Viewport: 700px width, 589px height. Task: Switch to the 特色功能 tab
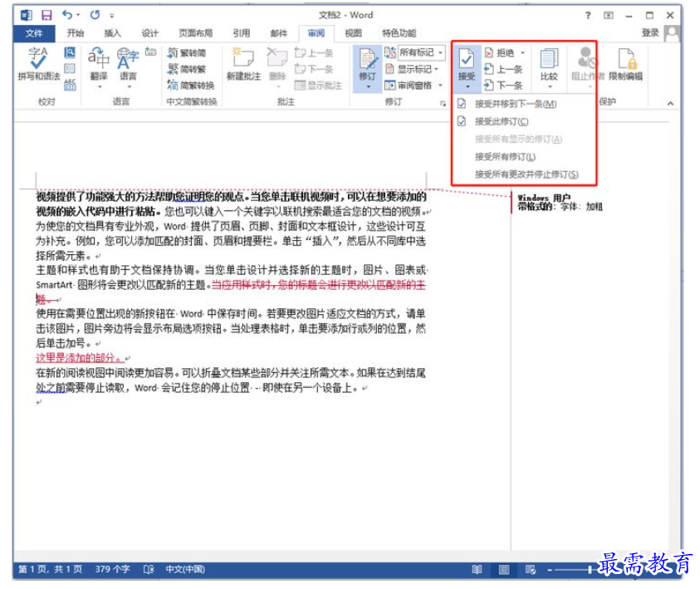point(399,33)
